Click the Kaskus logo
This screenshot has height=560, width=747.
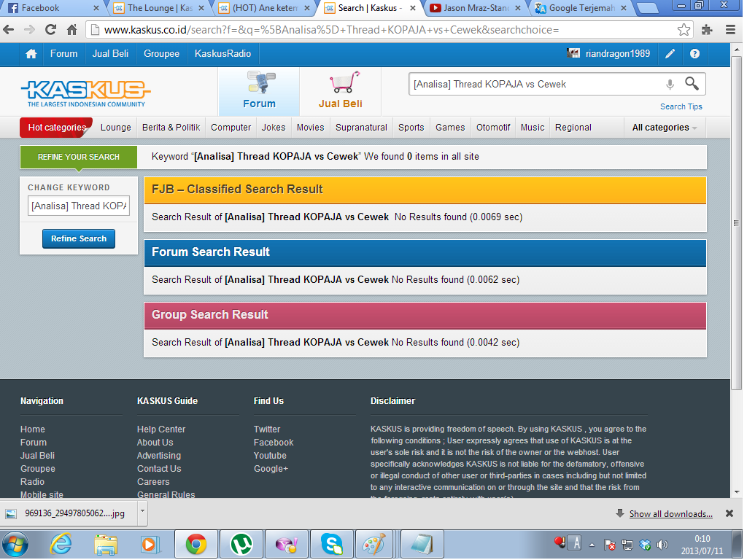[86, 93]
